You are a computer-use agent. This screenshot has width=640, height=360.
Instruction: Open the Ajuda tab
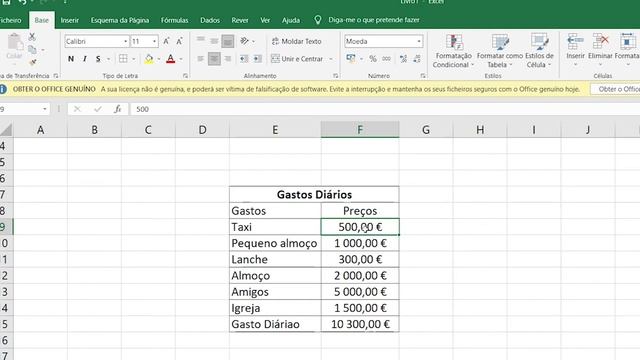pyautogui.click(x=291, y=20)
